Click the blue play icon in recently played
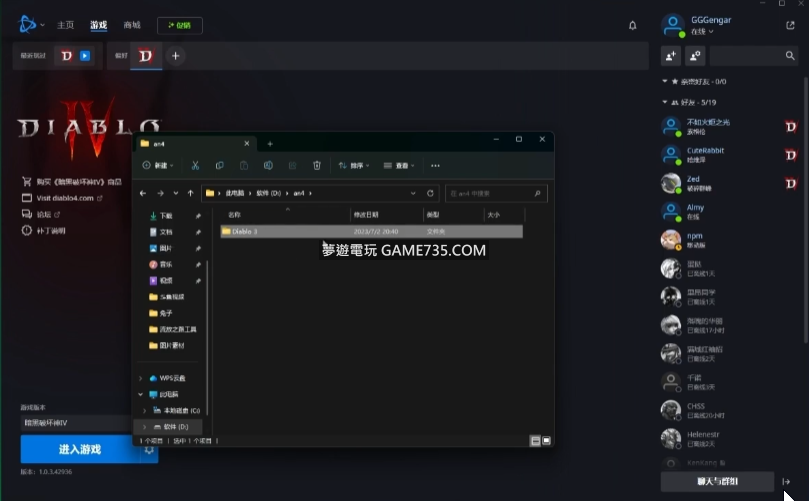 point(85,56)
